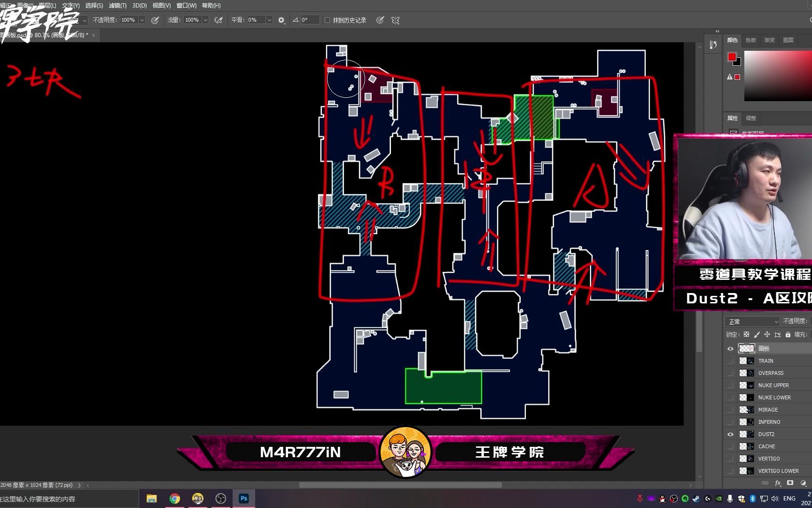Viewport: 812px width, 508px height.
Task: Enable airbrush build-up icon in options bar
Action: pos(219,20)
